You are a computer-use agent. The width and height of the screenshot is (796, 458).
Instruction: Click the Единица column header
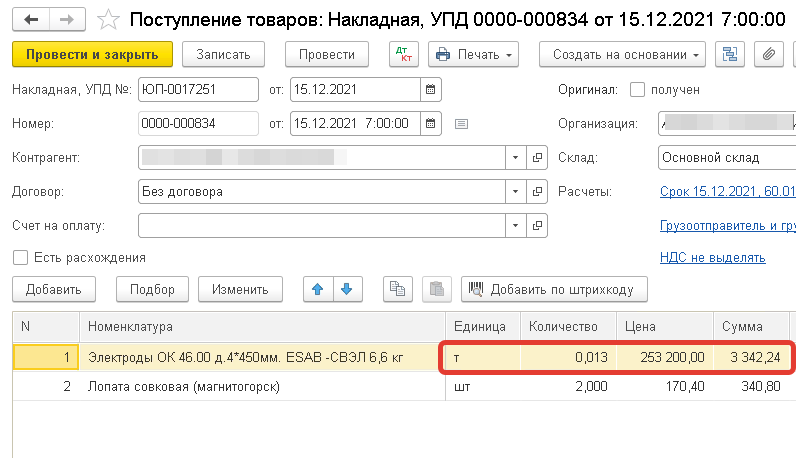(483, 326)
